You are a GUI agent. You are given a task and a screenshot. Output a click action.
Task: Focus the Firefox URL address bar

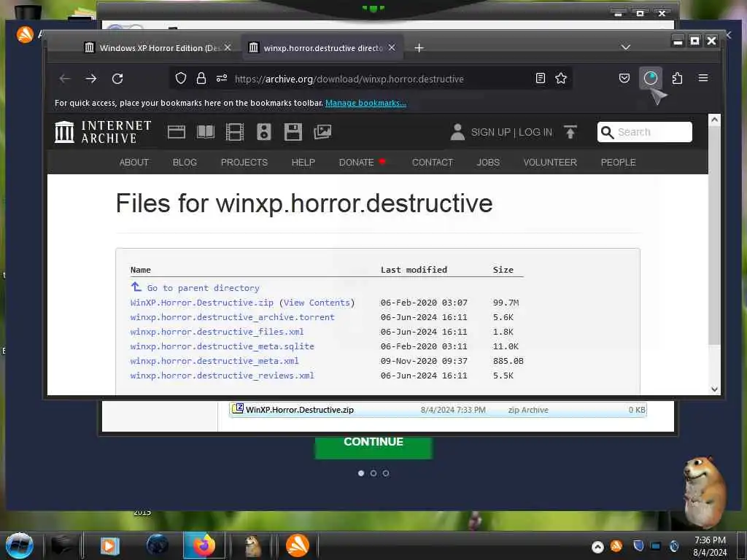tap(371, 79)
